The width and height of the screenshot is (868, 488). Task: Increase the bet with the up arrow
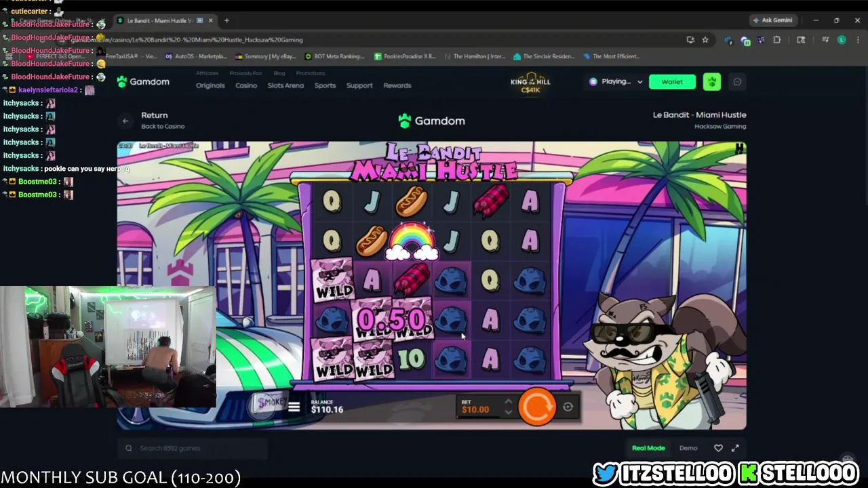click(x=508, y=402)
